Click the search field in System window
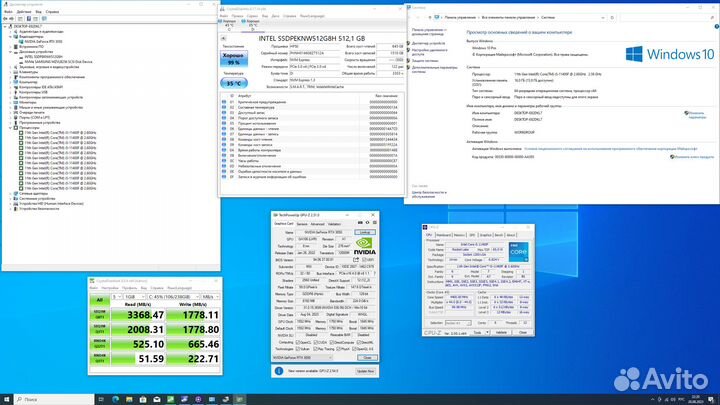 tap(668, 17)
